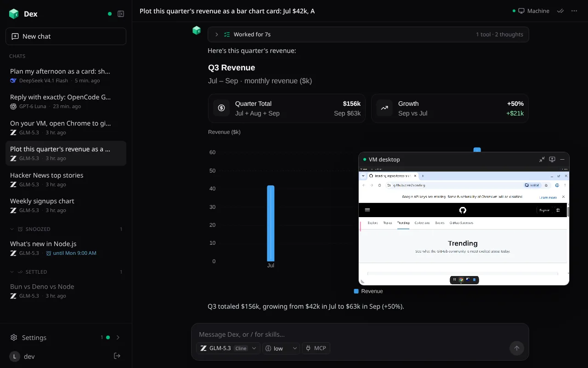
Task: Click the Chrome icon in the VM dock
Action: (x=461, y=280)
